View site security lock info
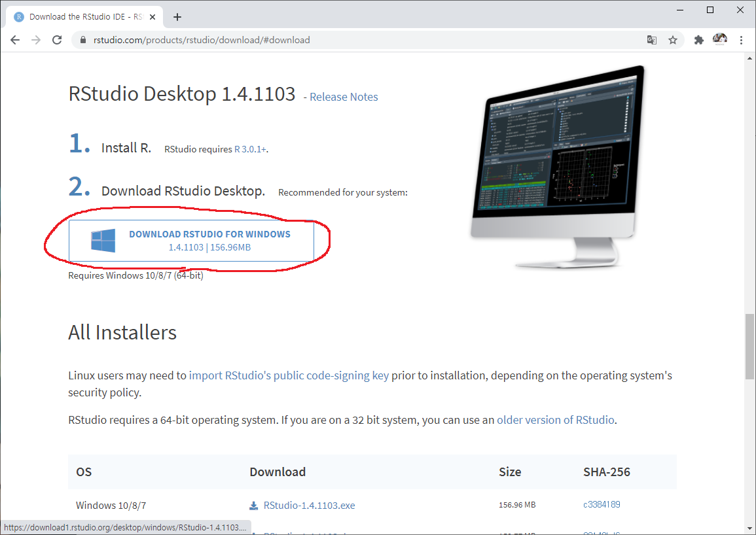Viewport: 756px width, 535px height. pyautogui.click(x=83, y=40)
